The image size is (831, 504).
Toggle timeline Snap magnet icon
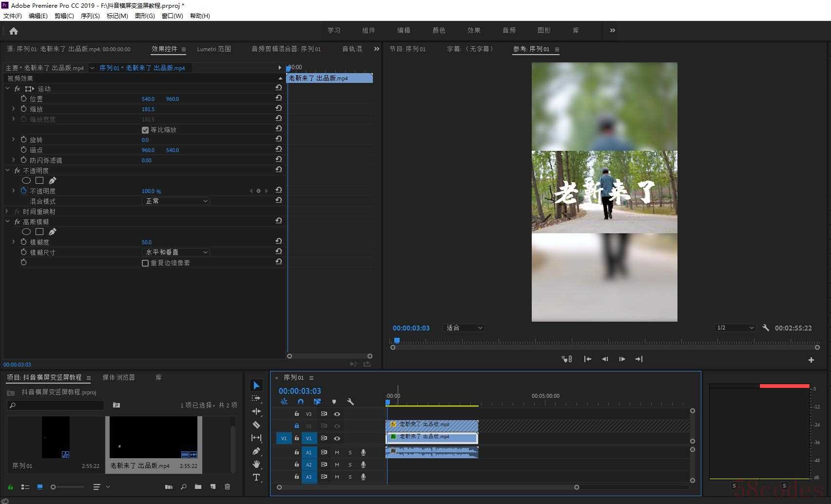301,402
